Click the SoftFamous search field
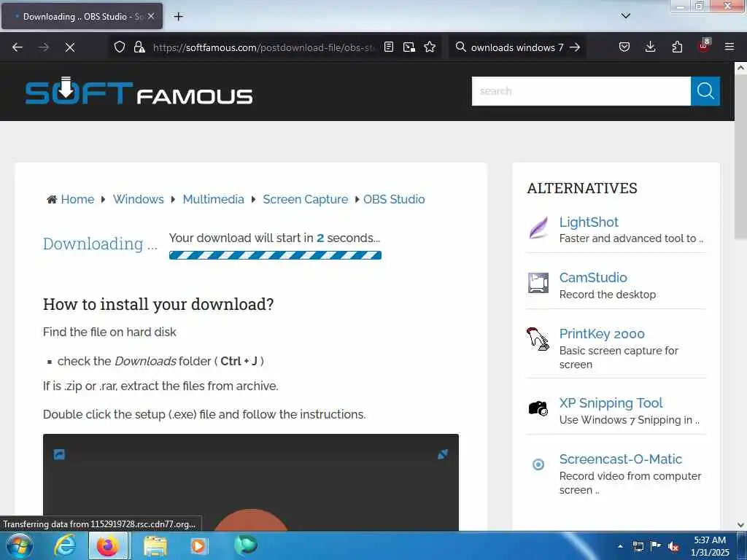 tap(581, 91)
